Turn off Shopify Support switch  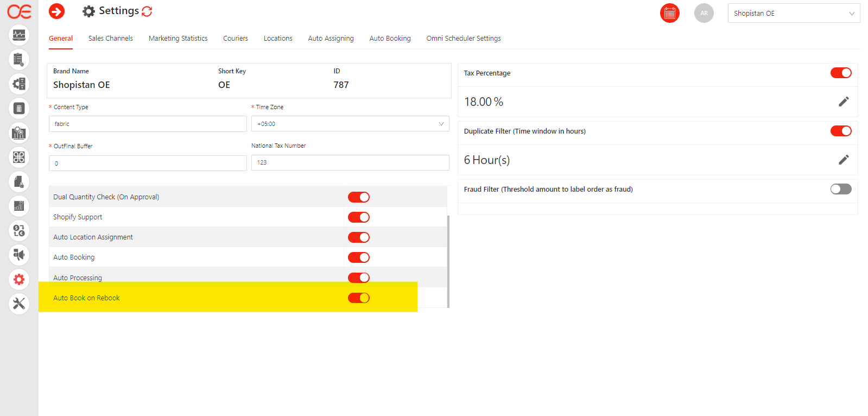point(358,217)
